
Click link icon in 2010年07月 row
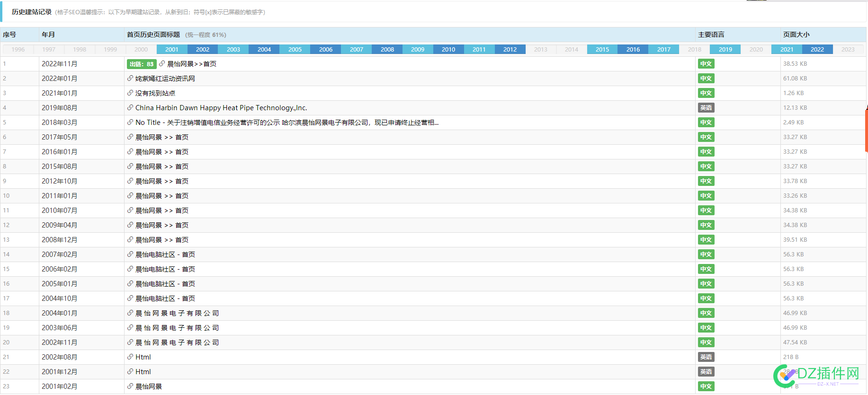click(130, 210)
